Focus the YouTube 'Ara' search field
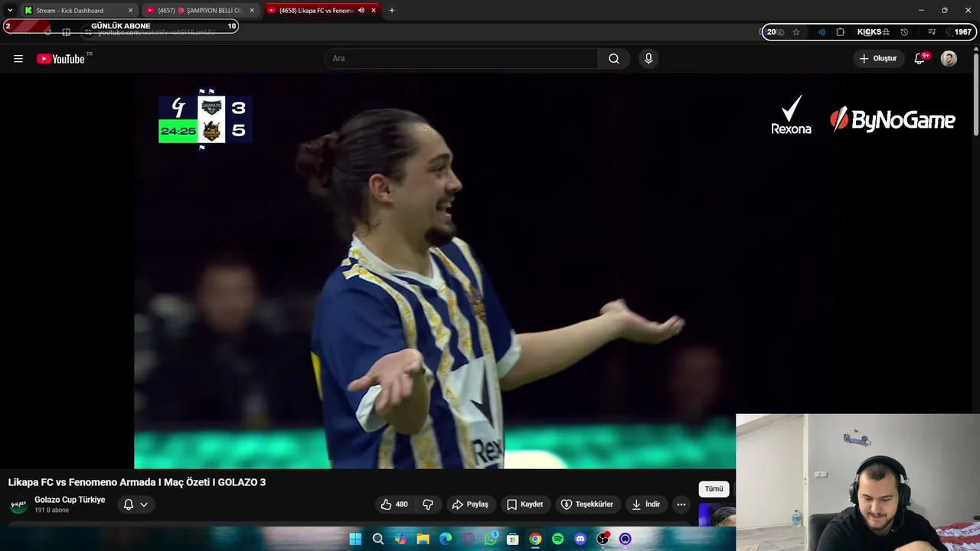The width and height of the screenshot is (980, 551). tap(461, 58)
